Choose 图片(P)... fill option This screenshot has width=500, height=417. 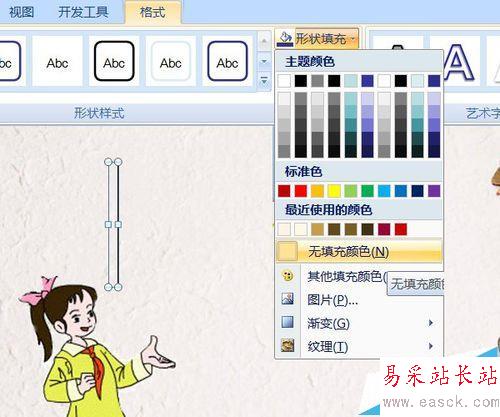click(x=332, y=300)
